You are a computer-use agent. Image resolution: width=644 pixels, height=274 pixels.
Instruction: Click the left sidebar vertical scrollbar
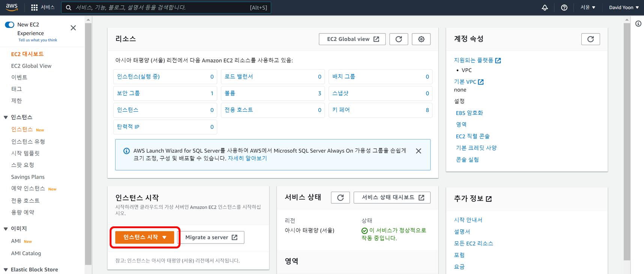[x=88, y=145]
